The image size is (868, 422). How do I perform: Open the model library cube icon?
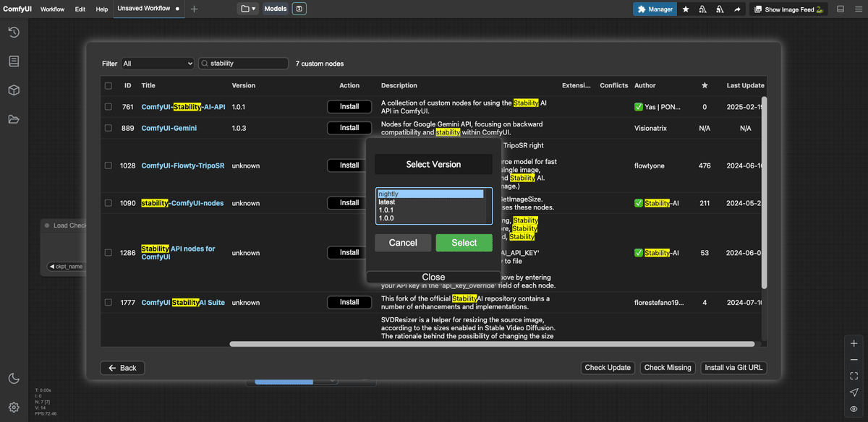[x=13, y=90]
